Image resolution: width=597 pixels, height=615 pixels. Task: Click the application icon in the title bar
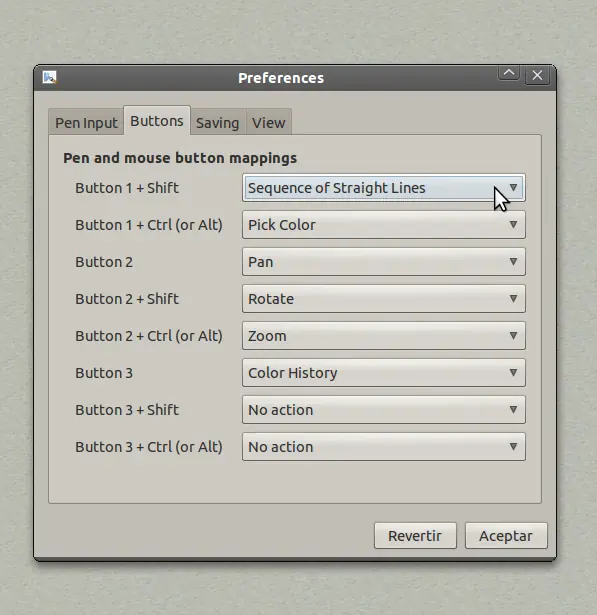pyautogui.click(x=50, y=78)
